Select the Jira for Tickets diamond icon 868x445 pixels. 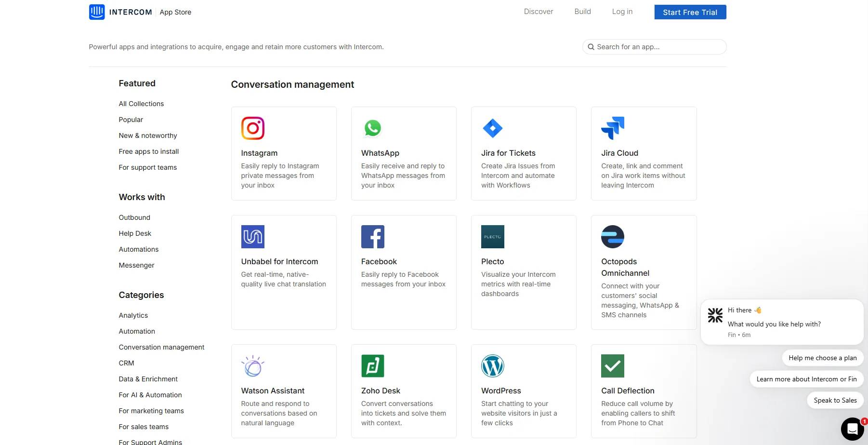tap(493, 128)
